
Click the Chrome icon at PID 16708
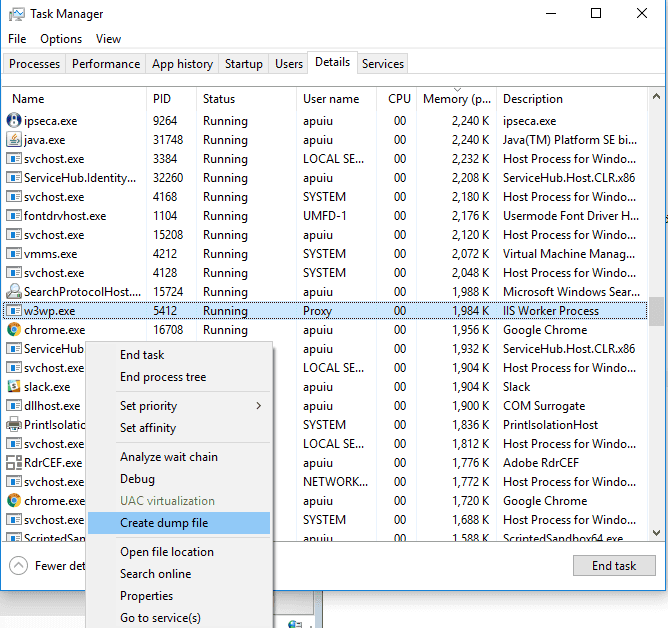(15, 330)
